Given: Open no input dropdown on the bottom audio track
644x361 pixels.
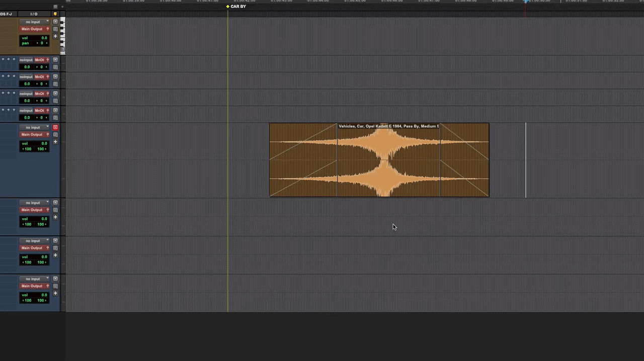Looking at the screenshot, I should coord(34,279).
